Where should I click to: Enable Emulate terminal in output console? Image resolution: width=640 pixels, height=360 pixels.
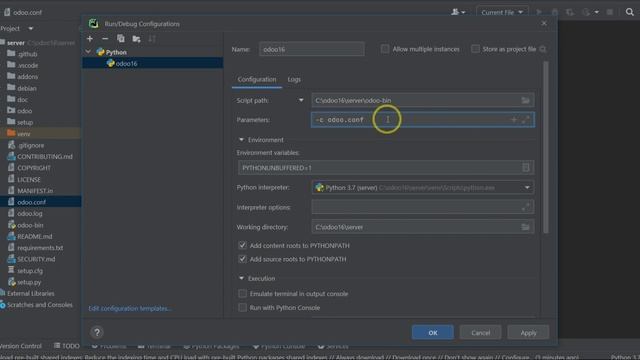[x=242, y=293]
